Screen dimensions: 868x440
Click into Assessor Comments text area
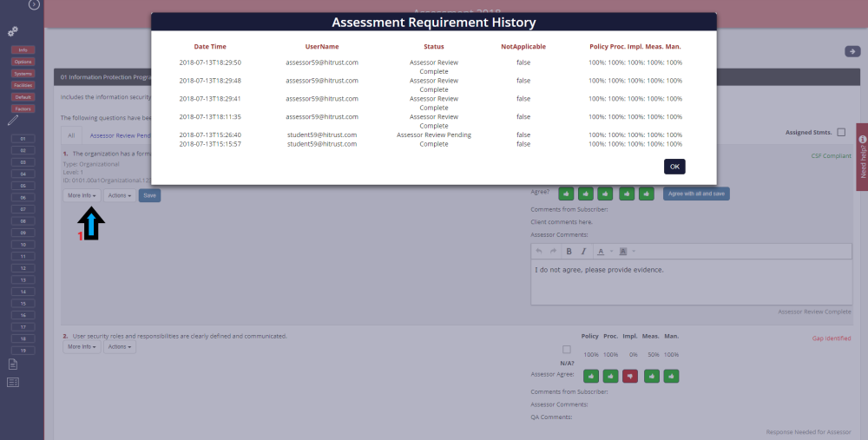click(x=691, y=282)
